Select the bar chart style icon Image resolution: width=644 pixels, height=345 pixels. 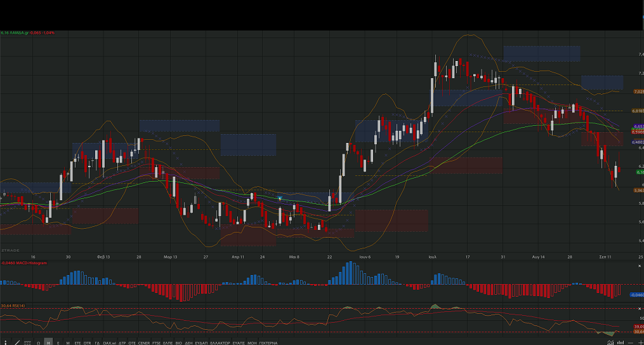pos(620,342)
